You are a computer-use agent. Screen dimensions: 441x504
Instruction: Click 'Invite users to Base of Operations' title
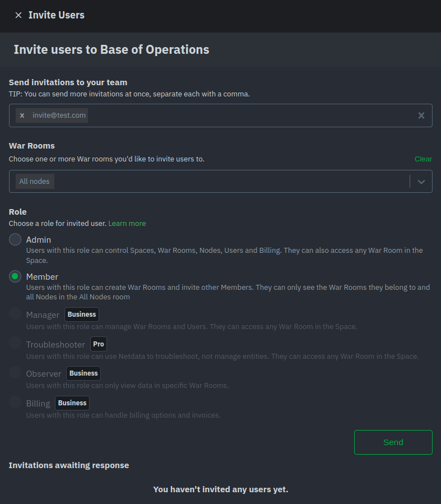[x=112, y=49]
